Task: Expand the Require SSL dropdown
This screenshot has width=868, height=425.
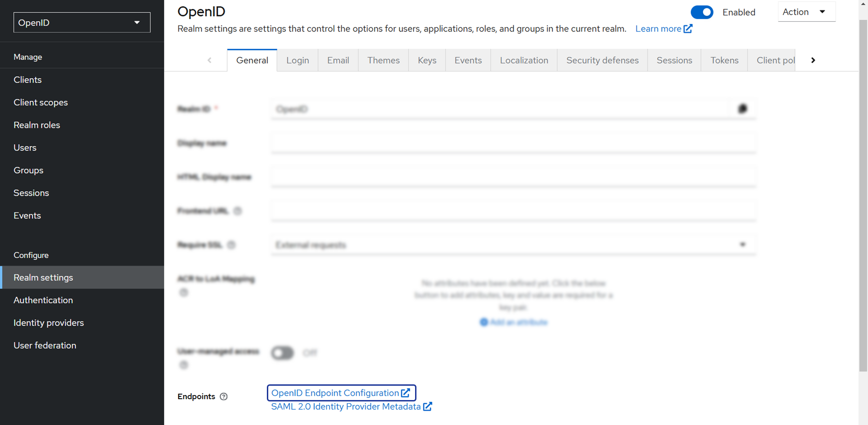Action: click(513, 245)
